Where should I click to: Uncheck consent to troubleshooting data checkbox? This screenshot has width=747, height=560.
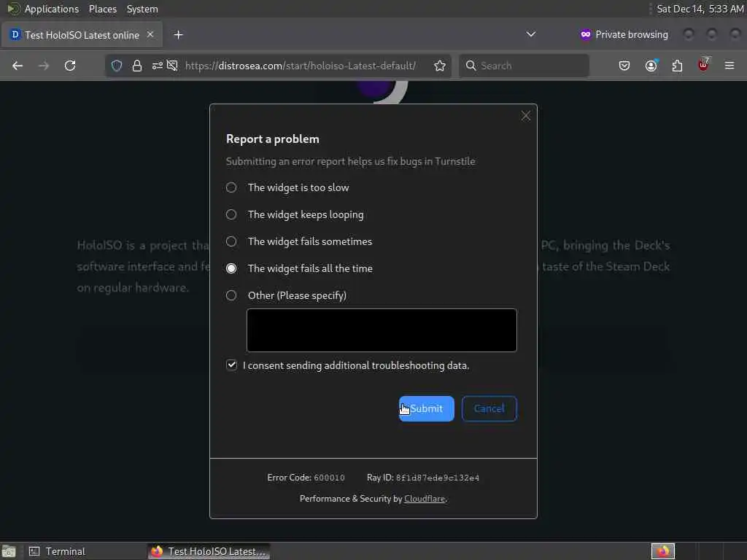pyautogui.click(x=231, y=365)
